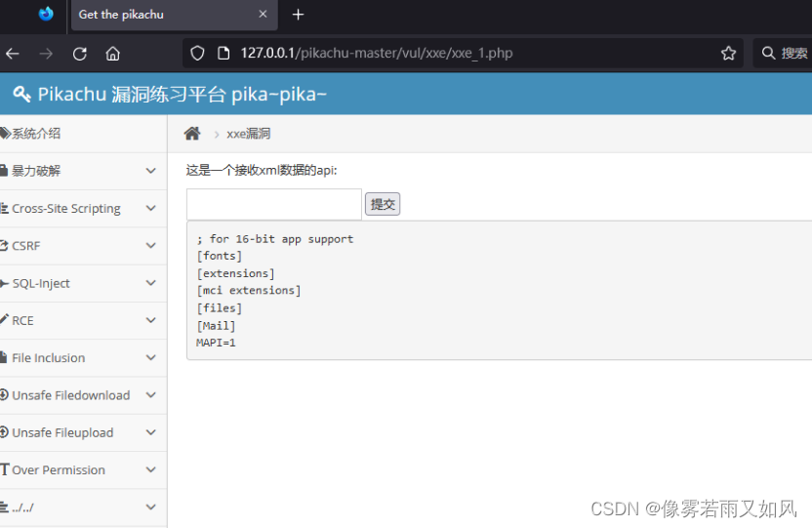Open Cross-Site Scripting sidebar menu
812x528 pixels.
pos(83,208)
